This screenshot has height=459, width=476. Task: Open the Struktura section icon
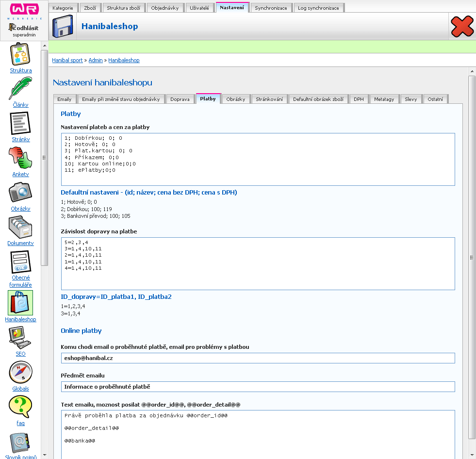coord(20,54)
